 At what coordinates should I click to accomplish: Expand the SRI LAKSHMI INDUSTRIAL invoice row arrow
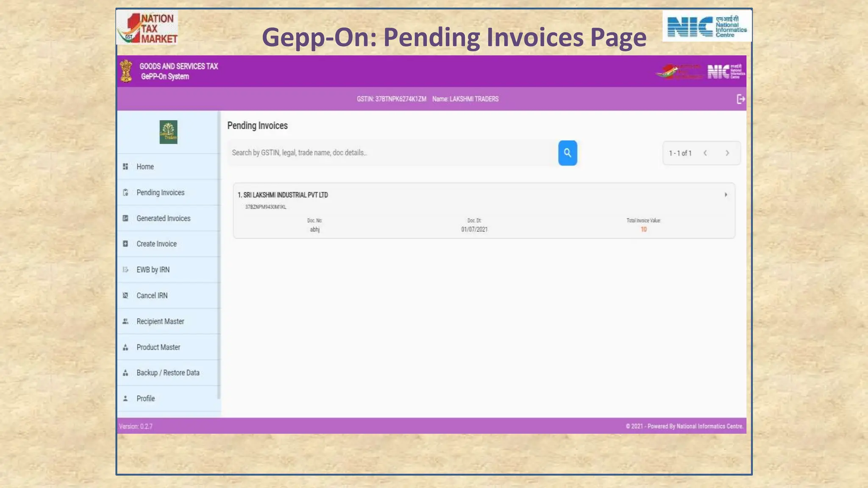(x=726, y=195)
